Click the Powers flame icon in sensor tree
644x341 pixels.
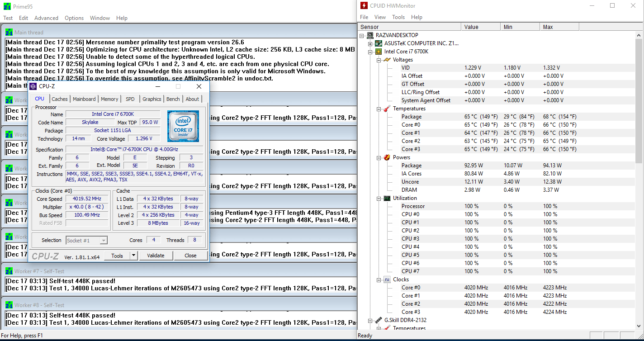[387, 157]
